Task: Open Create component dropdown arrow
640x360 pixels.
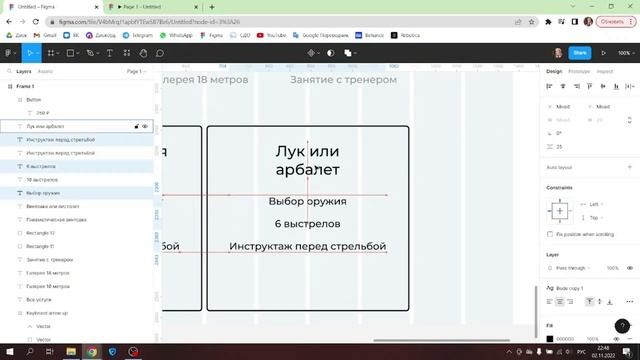Action: [319, 53]
